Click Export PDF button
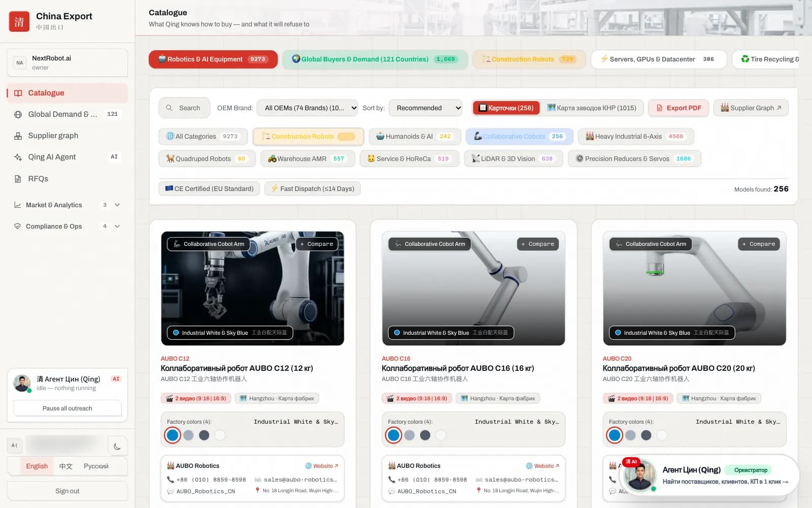Image resolution: width=812 pixels, height=508 pixels. point(679,108)
